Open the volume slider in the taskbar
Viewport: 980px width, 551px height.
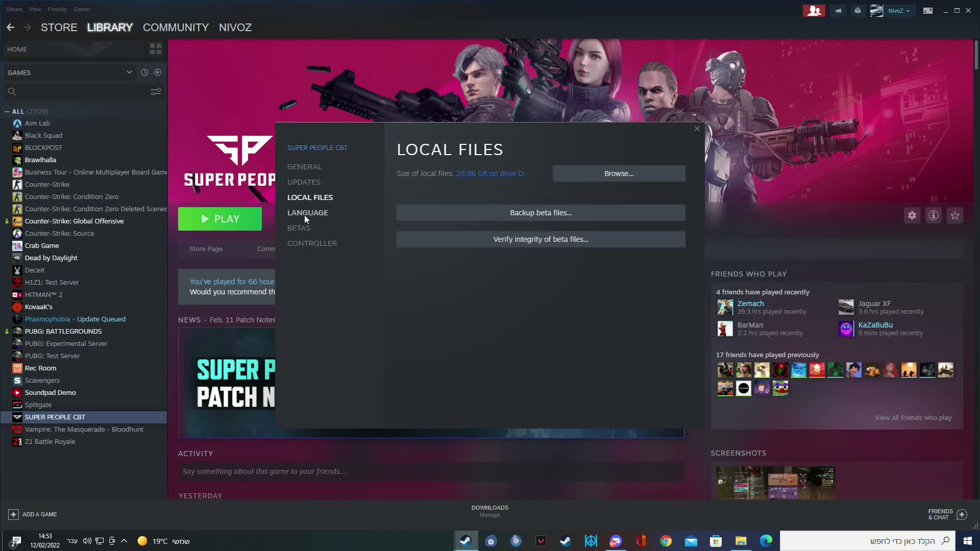[x=87, y=541]
